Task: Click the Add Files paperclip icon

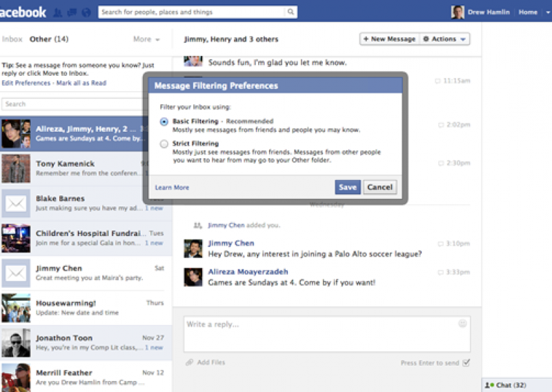Action: [190, 362]
